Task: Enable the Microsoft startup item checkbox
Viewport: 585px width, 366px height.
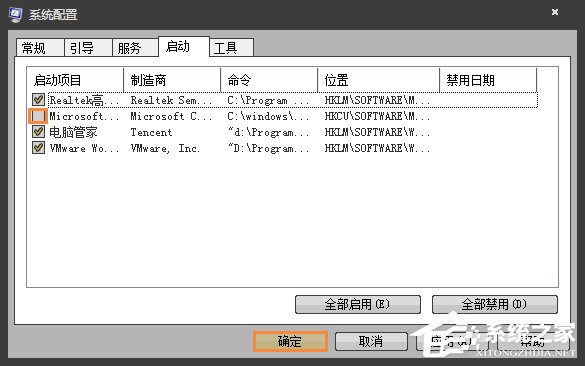Action: point(38,116)
